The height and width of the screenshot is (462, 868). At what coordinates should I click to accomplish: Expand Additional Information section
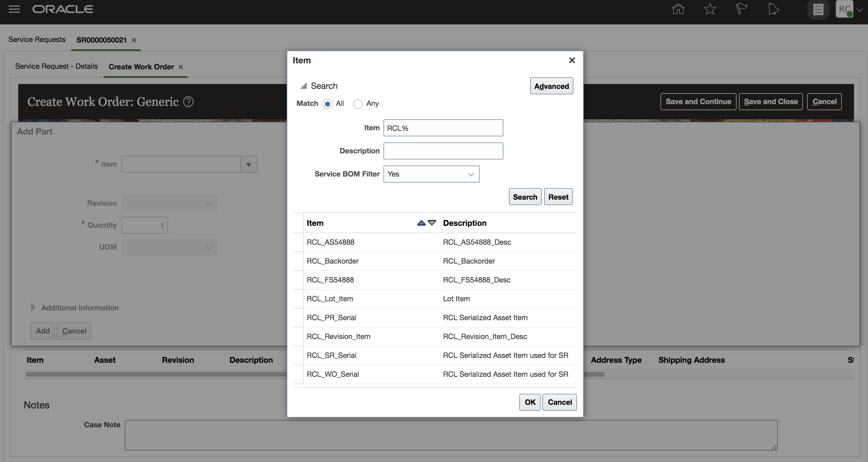point(33,307)
